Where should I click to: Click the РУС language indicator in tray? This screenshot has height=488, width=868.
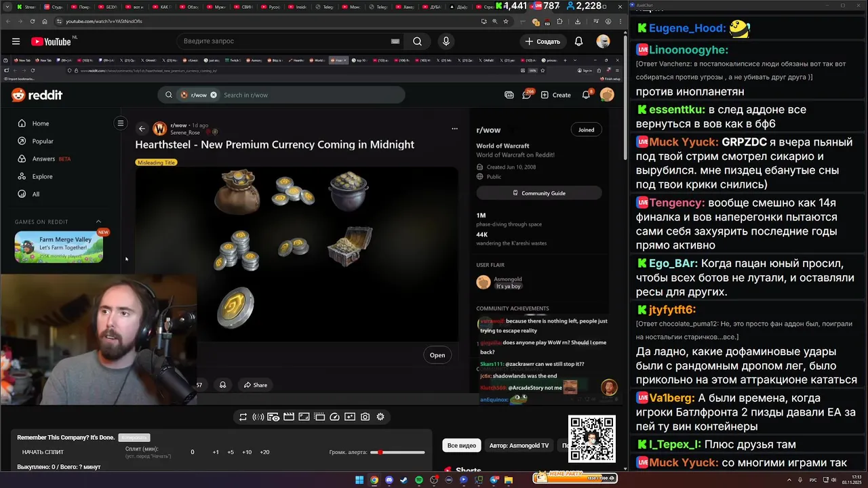813,480
